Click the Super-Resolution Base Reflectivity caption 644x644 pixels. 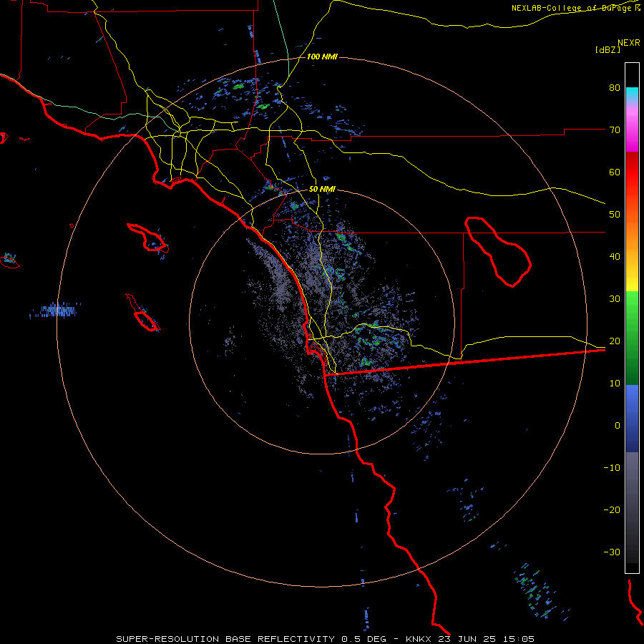click(x=326, y=639)
